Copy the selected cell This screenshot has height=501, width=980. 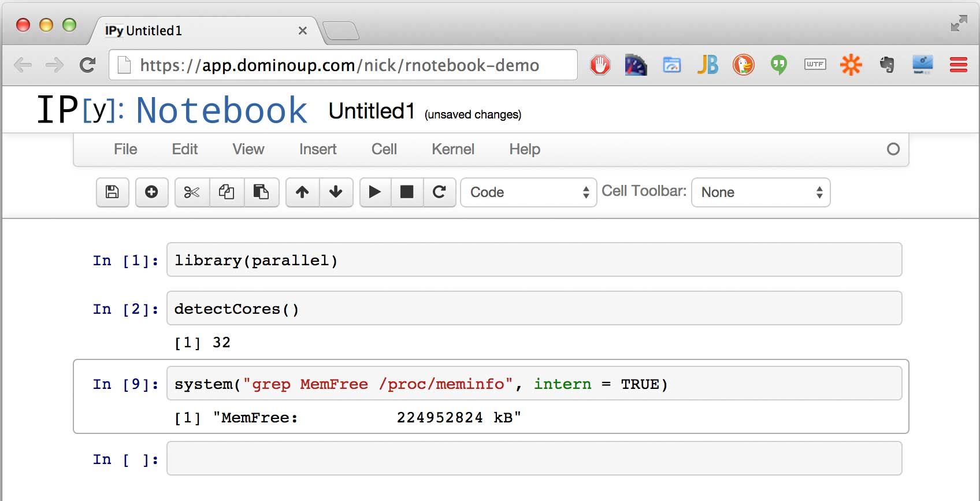click(227, 192)
